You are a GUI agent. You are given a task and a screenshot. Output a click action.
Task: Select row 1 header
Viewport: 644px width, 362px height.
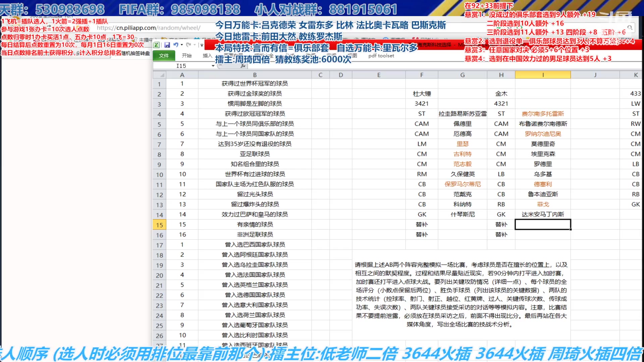pos(159,84)
